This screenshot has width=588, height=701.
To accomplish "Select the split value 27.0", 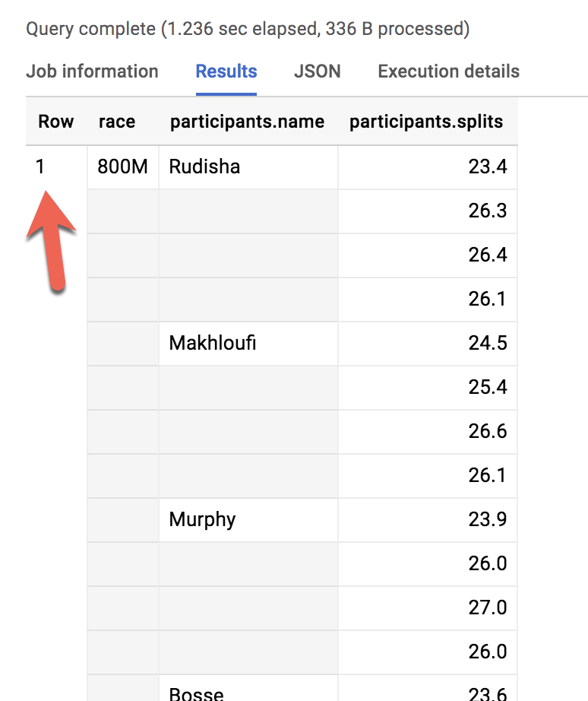I will pos(490,608).
